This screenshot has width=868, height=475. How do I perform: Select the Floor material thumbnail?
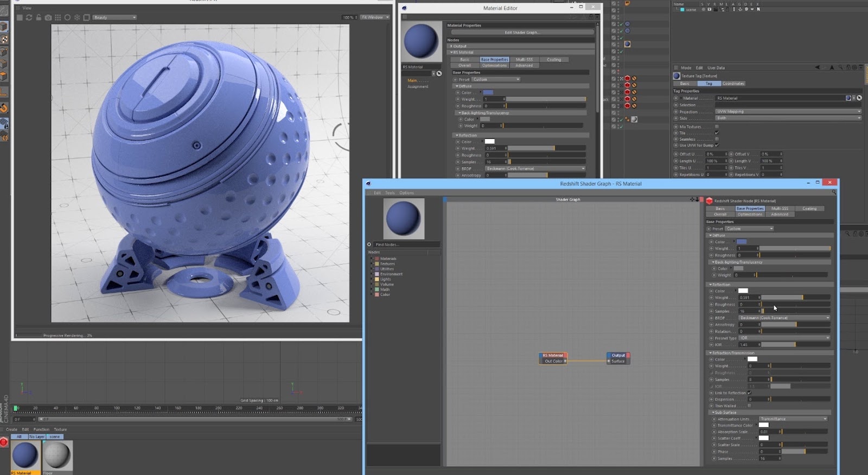click(x=57, y=455)
